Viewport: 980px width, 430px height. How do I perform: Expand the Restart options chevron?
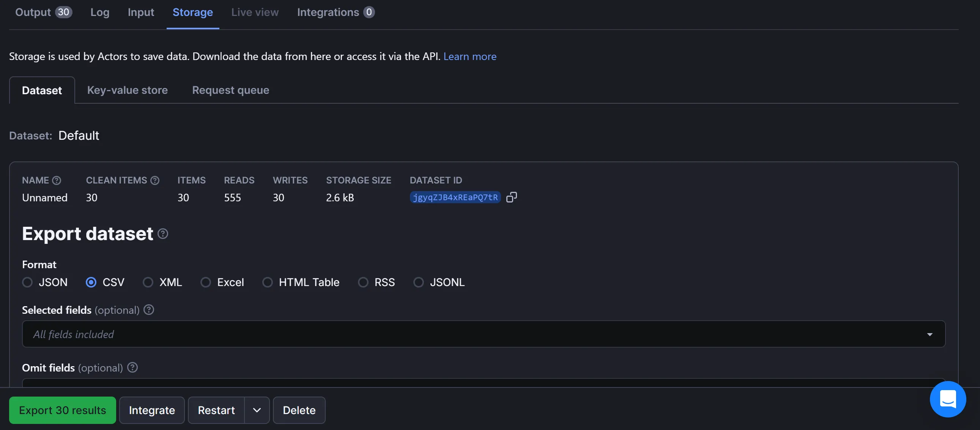(x=257, y=410)
